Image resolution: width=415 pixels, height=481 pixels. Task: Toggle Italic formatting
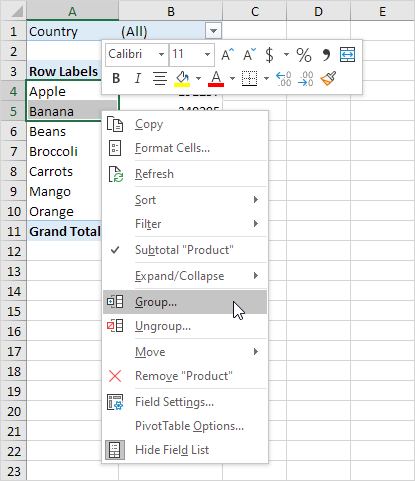tap(137, 79)
